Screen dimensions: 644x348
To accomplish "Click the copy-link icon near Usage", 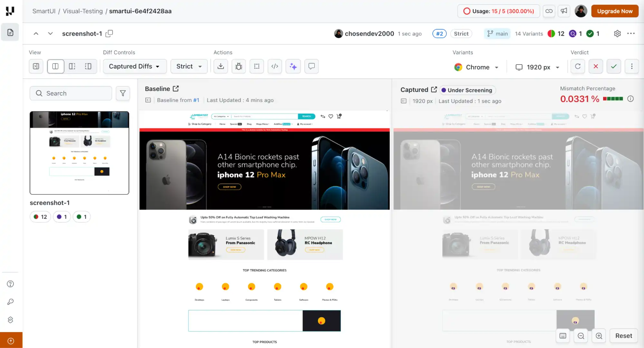I will pyautogui.click(x=549, y=11).
